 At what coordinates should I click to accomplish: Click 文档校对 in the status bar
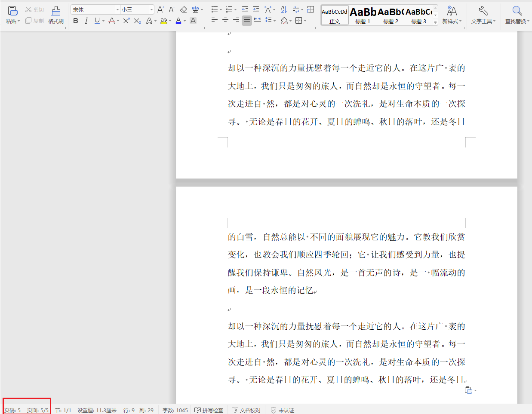pyautogui.click(x=246, y=410)
